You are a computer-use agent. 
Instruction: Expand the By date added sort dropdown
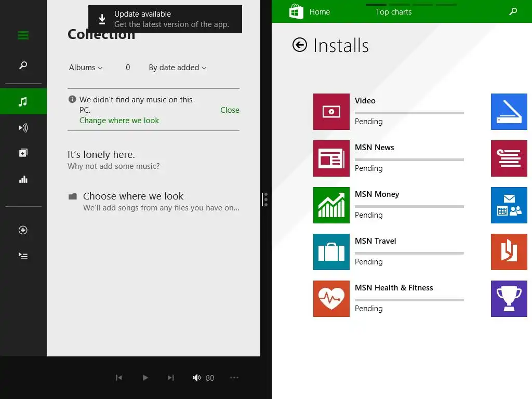[178, 68]
